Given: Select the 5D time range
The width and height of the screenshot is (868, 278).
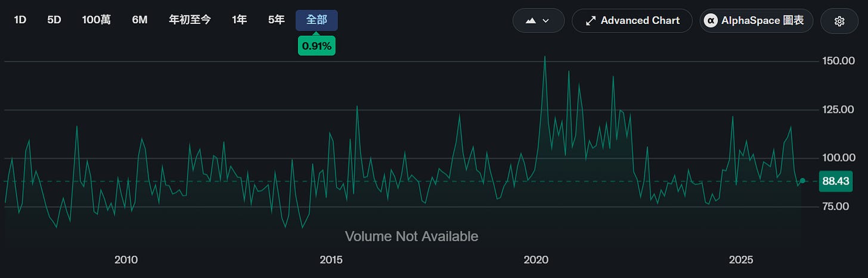Looking at the screenshot, I should point(54,20).
